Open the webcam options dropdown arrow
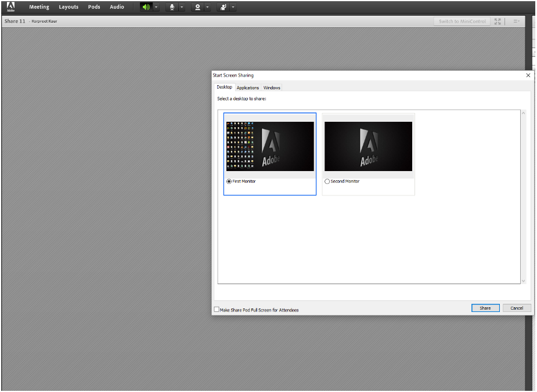 (x=208, y=7)
